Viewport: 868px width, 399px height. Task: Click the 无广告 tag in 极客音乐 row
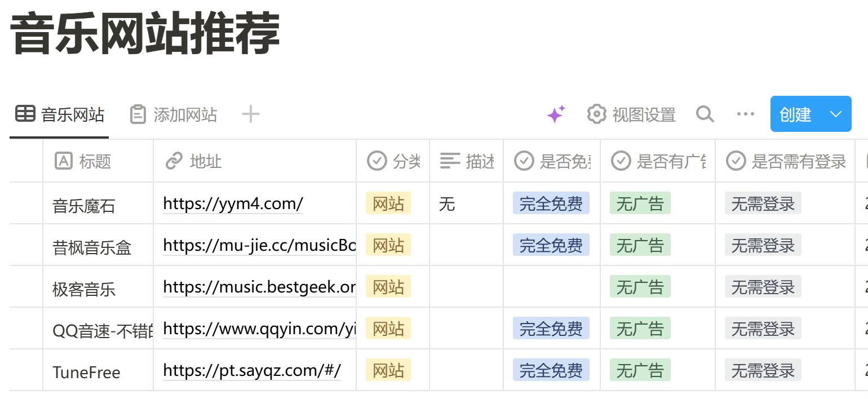pos(640,287)
